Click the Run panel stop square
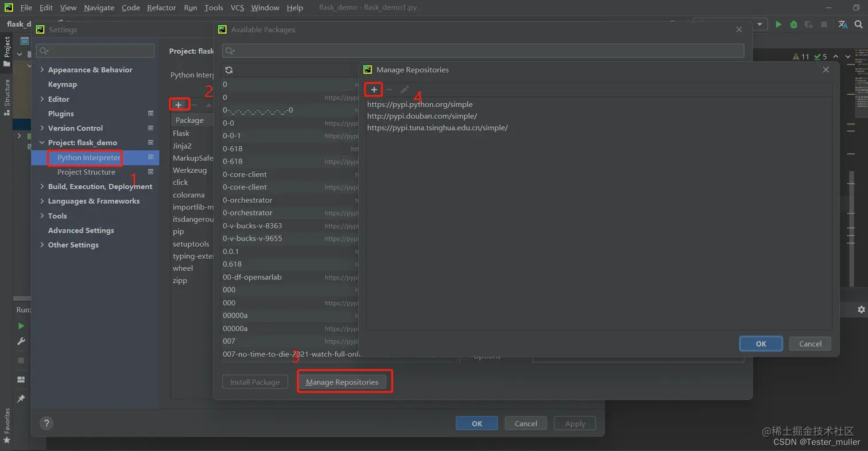Viewport: 868px width, 451px height. (x=21, y=360)
